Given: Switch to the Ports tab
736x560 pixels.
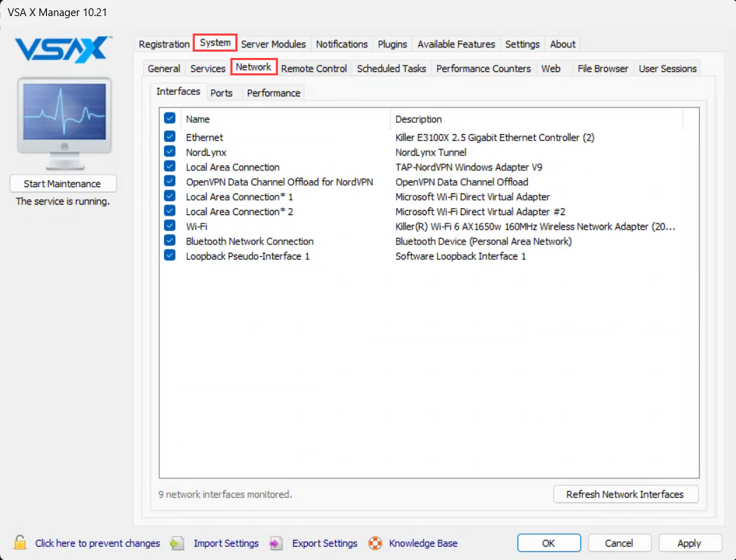Looking at the screenshot, I should point(221,93).
